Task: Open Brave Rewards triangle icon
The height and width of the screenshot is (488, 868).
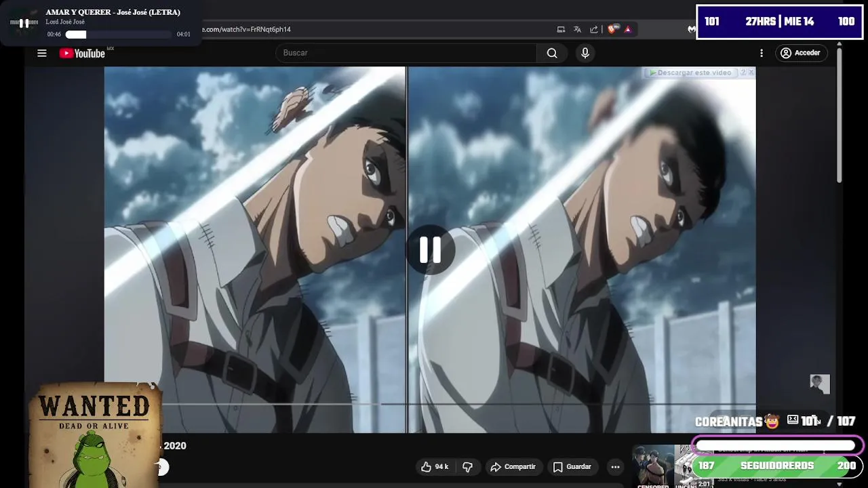Action: tap(628, 29)
